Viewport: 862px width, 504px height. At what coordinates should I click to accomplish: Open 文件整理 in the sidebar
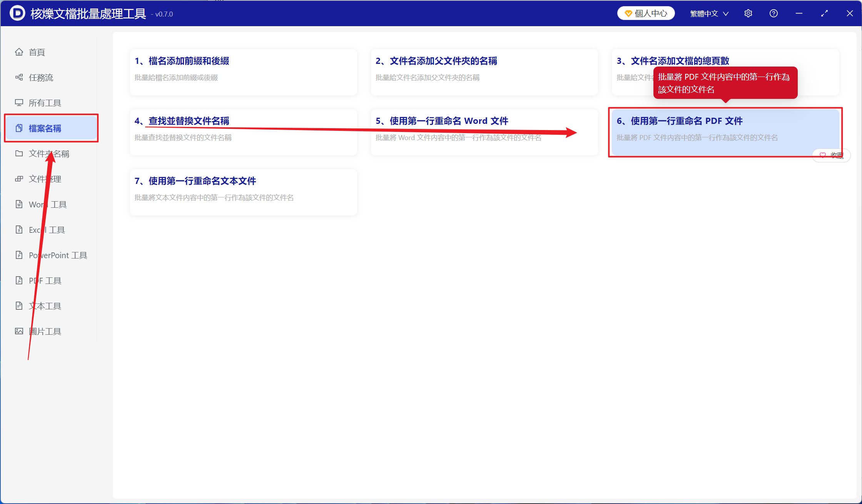pyautogui.click(x=51, y=179)
